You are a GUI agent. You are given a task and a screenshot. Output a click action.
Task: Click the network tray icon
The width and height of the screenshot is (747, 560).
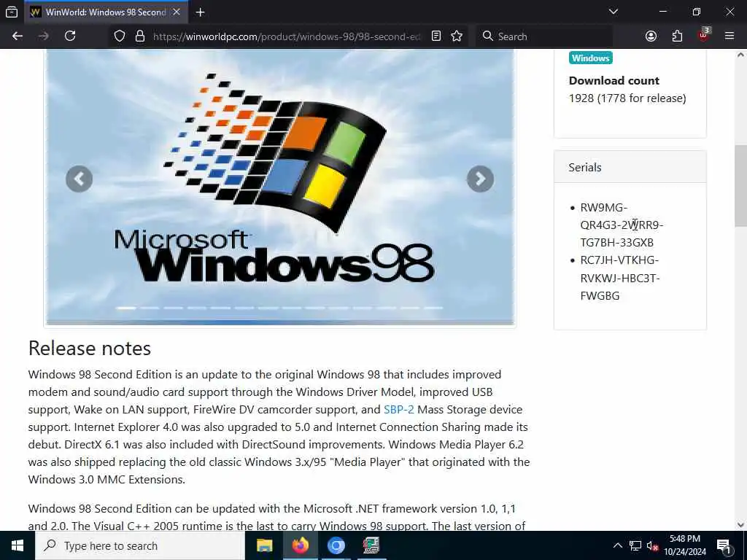point(635,545)
